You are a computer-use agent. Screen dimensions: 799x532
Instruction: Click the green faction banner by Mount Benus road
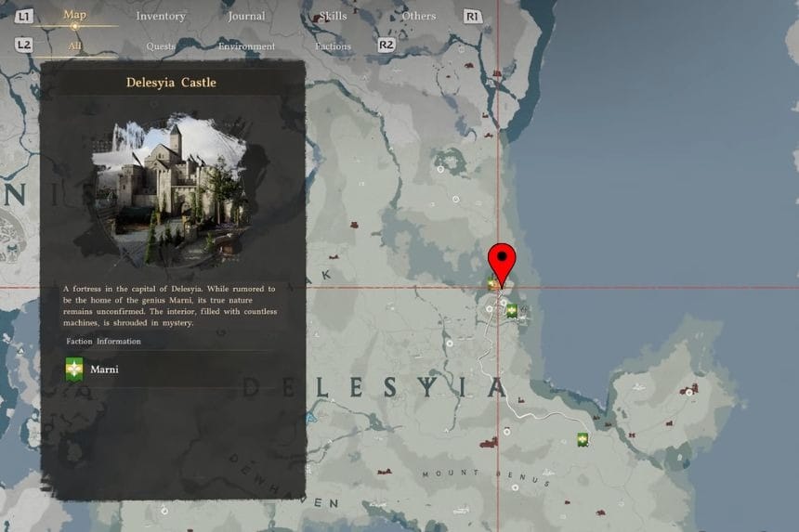(583, 439)
